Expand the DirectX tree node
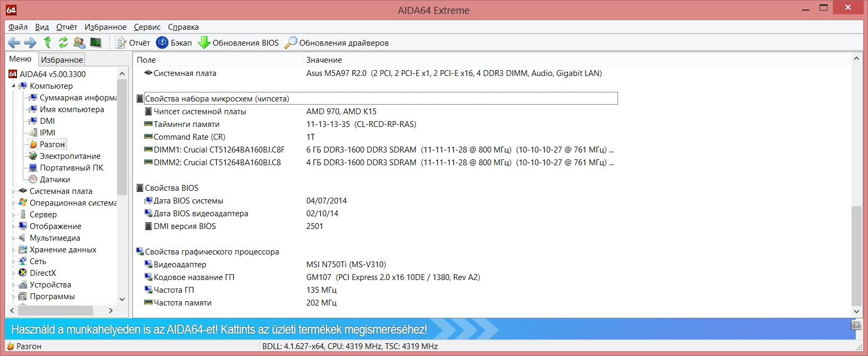This screenshot has width=868, height=356. coord(13,273)
